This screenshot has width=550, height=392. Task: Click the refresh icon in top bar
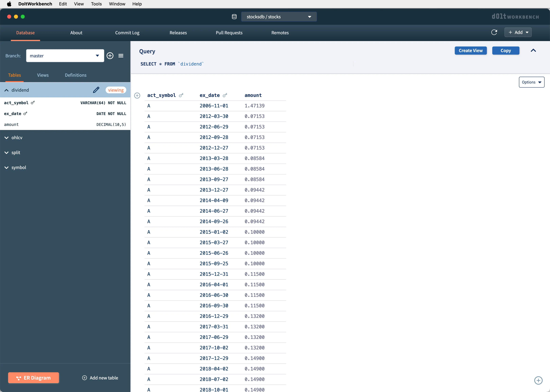[x=494, y=32]
